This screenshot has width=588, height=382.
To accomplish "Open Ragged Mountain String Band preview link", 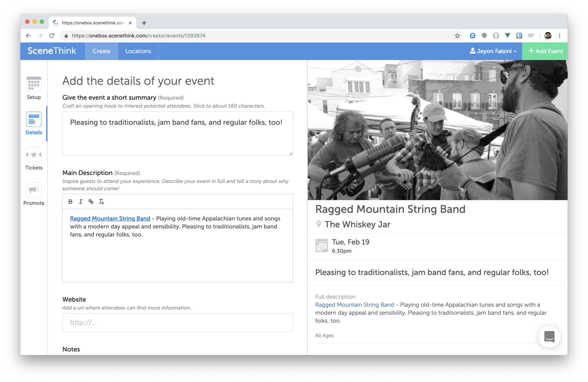I will (354, 305).
